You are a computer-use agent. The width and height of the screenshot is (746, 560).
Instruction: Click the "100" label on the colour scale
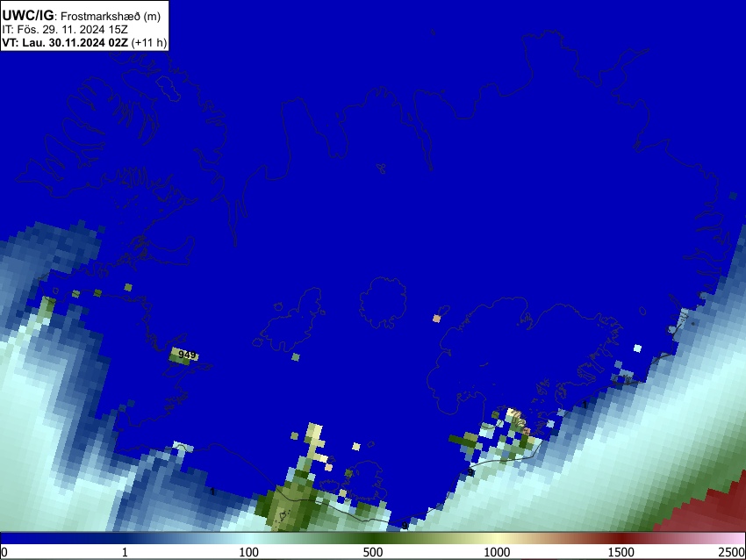[248, 552]
